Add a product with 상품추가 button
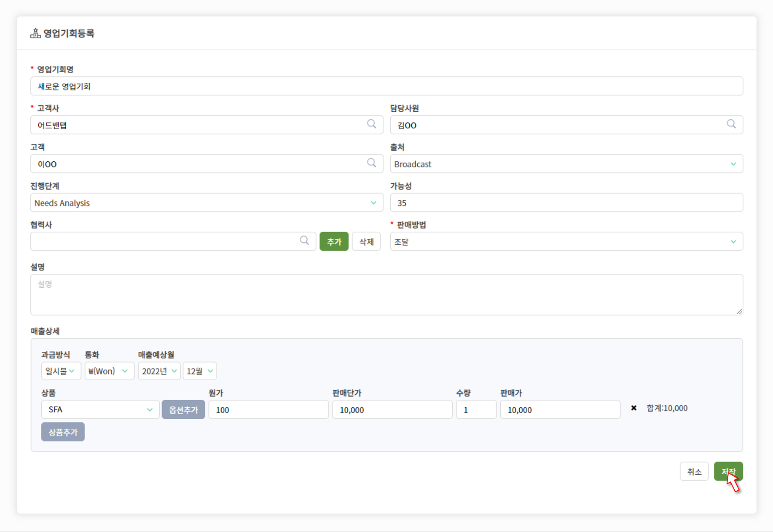Screen dimensions: 773x532 (63, 432)
